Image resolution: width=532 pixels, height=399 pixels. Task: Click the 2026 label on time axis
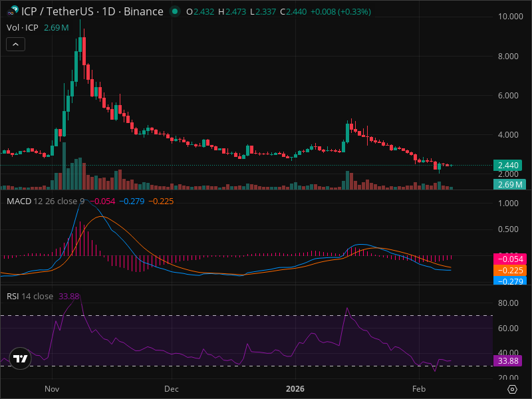pyautogui.click(x=295, y=389)
